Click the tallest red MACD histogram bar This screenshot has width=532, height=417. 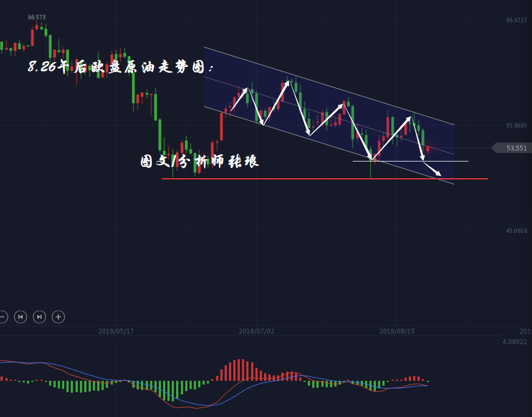click(239, 371)
